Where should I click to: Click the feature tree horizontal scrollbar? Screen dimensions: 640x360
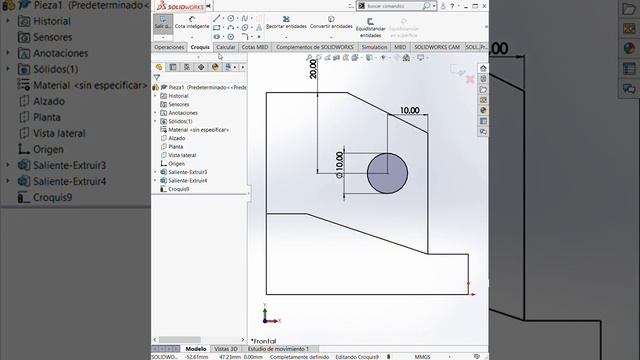click(180, 340)
